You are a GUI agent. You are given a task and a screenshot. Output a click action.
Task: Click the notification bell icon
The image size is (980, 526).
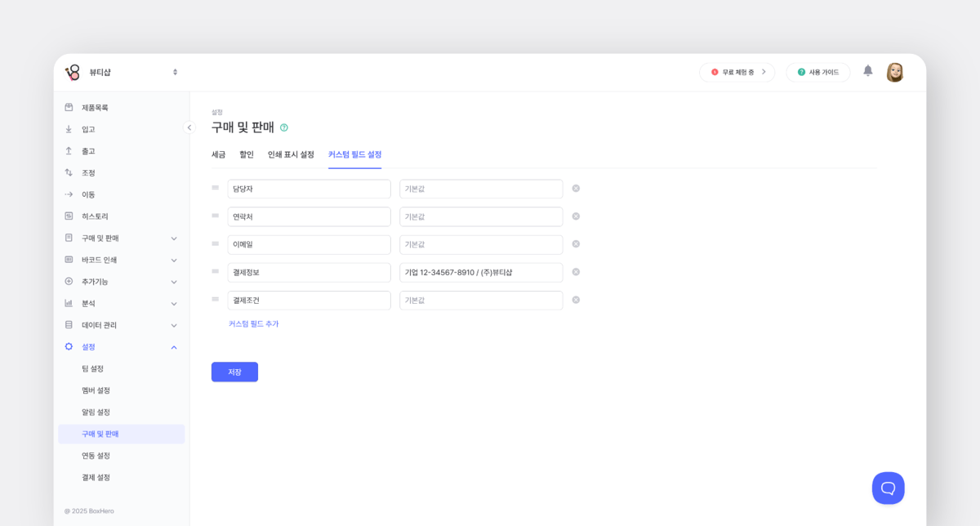pyautogui.click(x=867, y=72)
